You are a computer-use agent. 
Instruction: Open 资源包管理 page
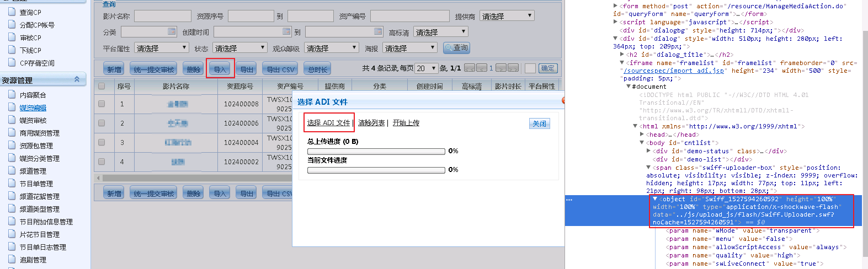pos(36,146)
